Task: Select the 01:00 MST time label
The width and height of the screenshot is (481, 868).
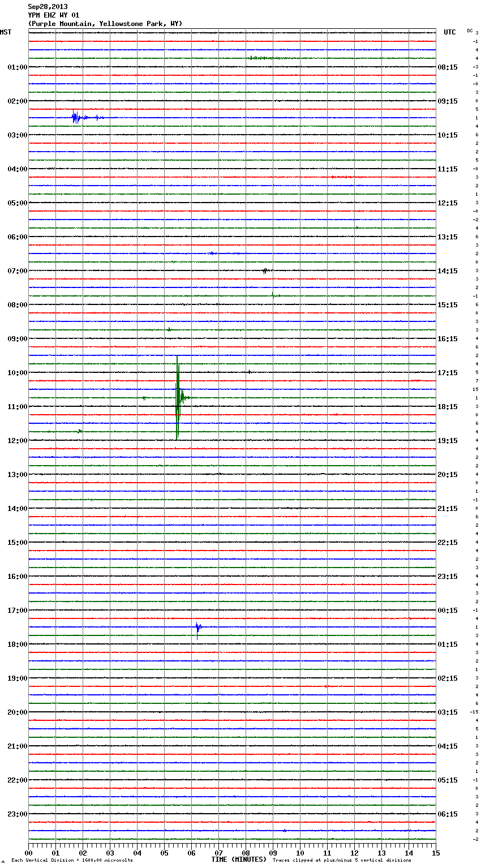Action: 18,67
